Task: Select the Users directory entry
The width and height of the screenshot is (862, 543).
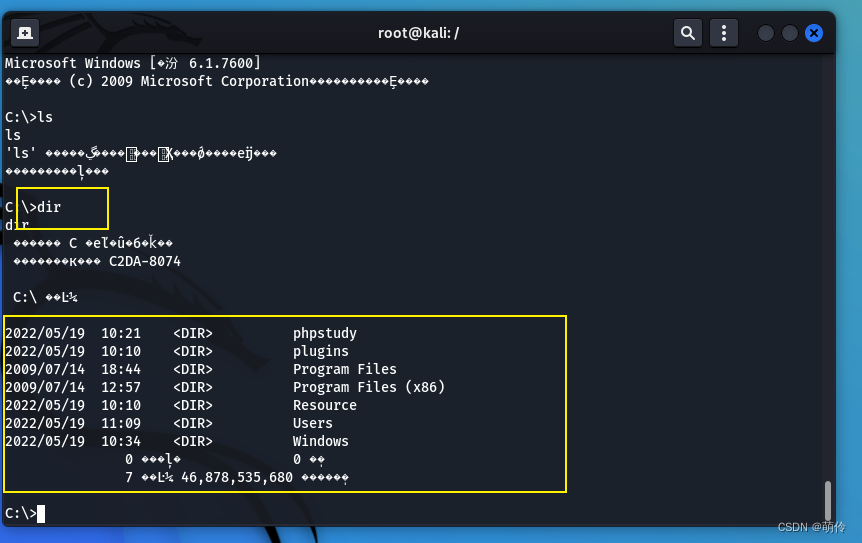Action: pos(313,423)
